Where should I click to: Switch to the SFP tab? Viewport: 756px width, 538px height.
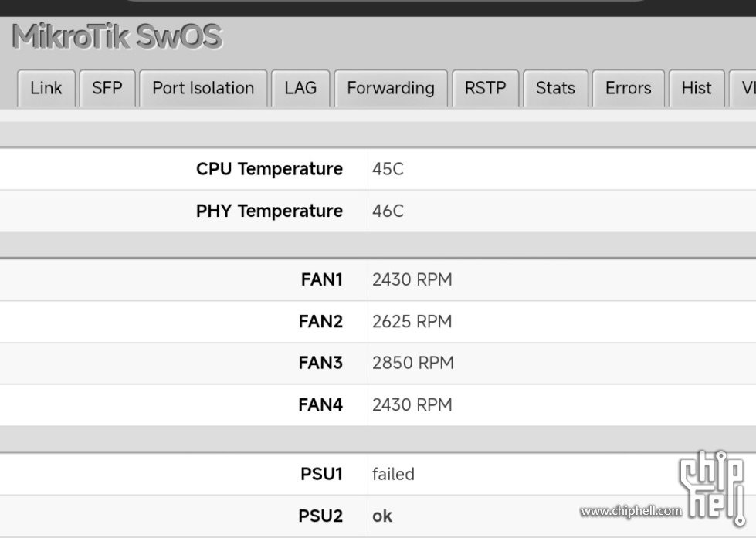click(107, 88)
